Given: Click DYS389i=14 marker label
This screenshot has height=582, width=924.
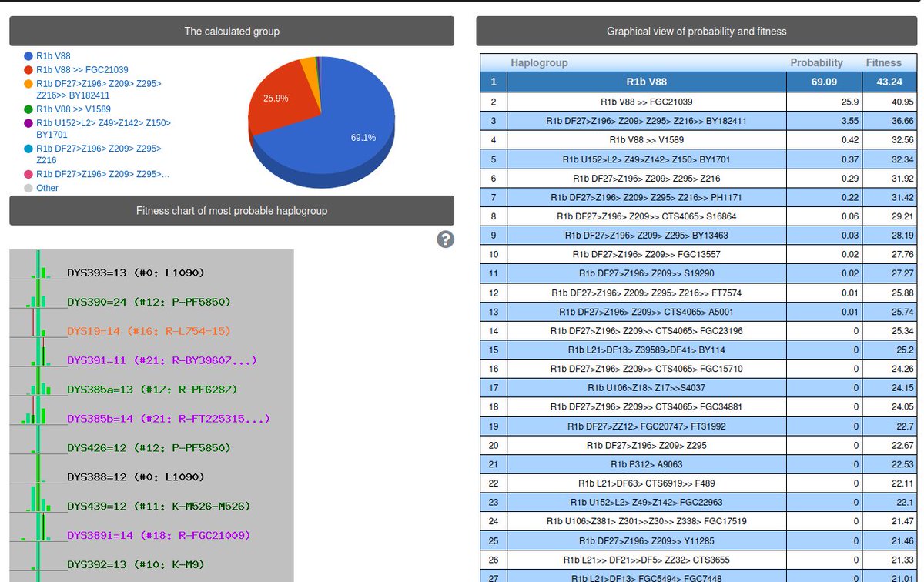Looking at the screenshot, I should tap(159, 535).
